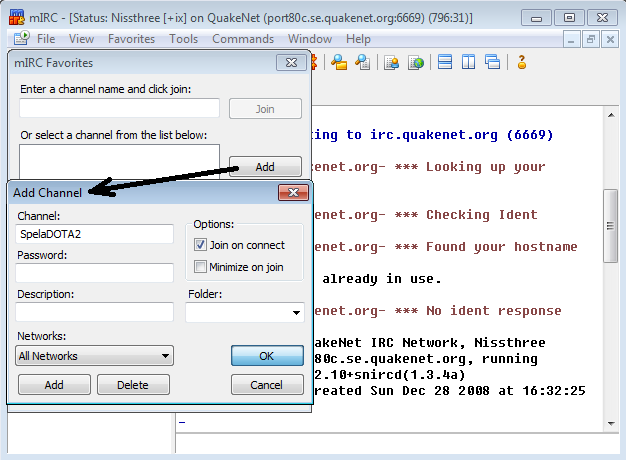Click the status window message input line
Image resolution: width=626 pixels, height=460 pixels.
pyautogui.click(x=397, y=443)
